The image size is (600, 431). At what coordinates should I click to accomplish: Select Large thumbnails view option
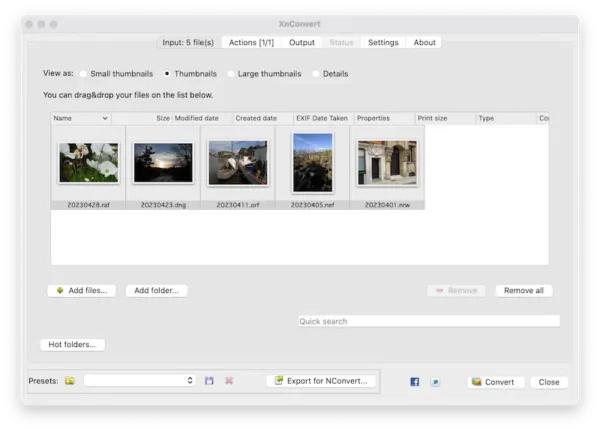(x=230, y=74)
